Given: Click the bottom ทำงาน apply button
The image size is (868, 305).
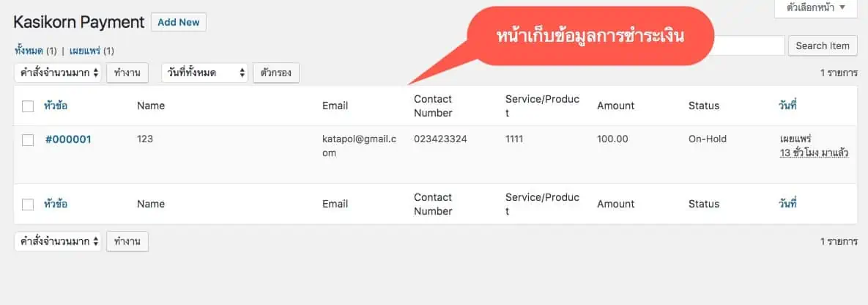Looking at the screenshot, I should 127,241.
